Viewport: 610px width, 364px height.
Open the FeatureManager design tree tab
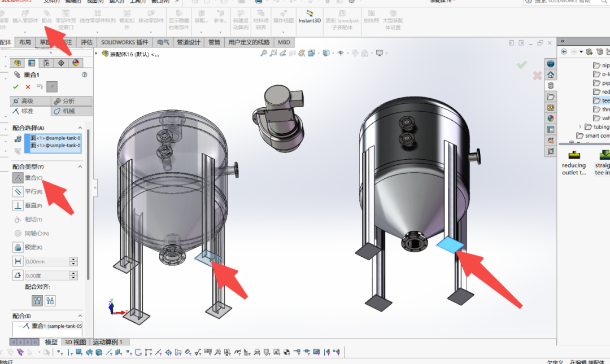18,63
